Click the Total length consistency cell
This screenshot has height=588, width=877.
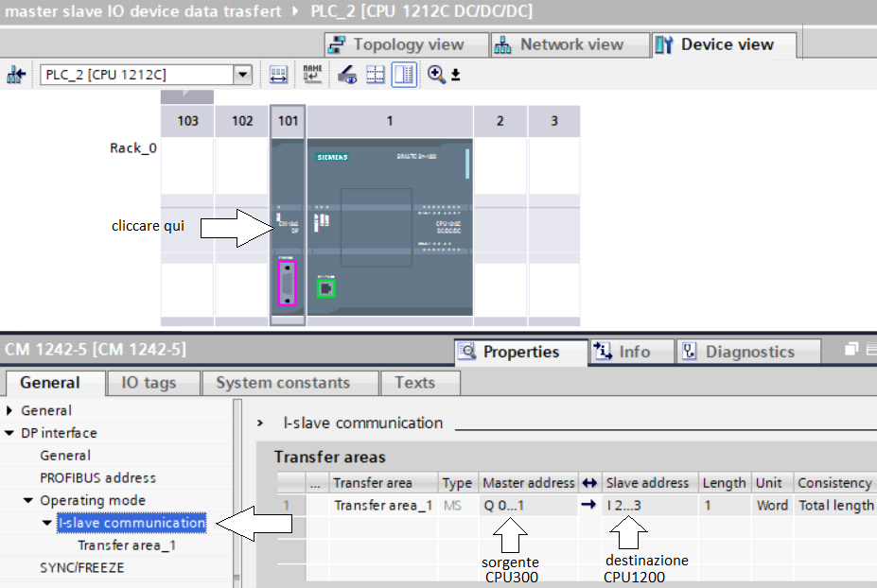[835, 505]
